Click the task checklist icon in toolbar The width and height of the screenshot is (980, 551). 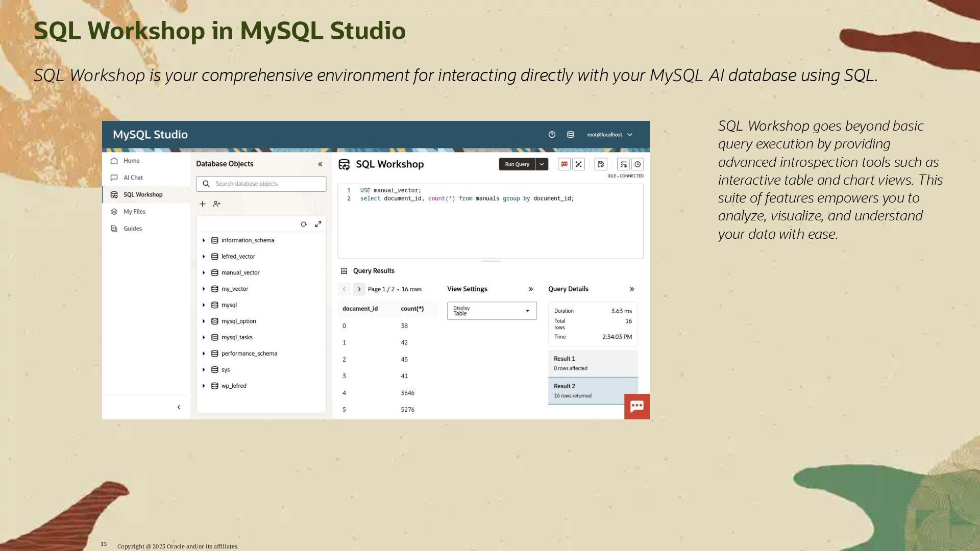[623, 164]
